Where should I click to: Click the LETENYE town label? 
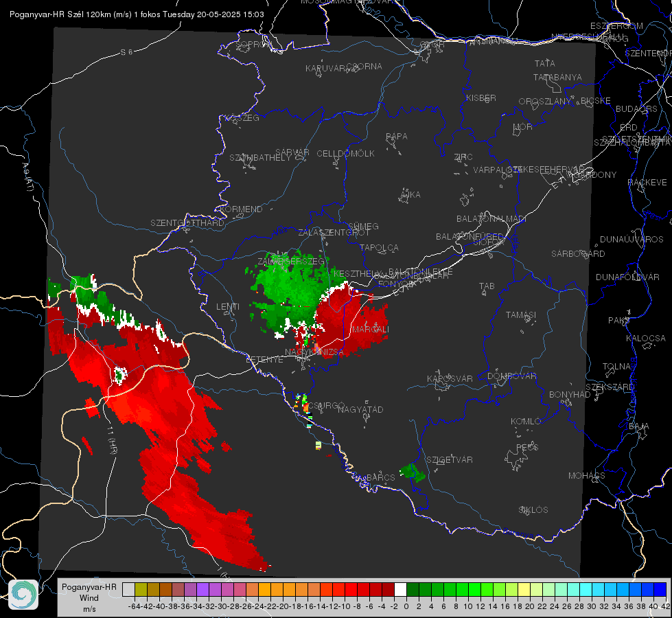click(x=264, y=360)
